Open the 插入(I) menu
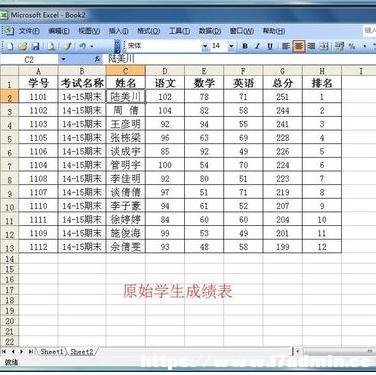 click(x=118, y=31)
